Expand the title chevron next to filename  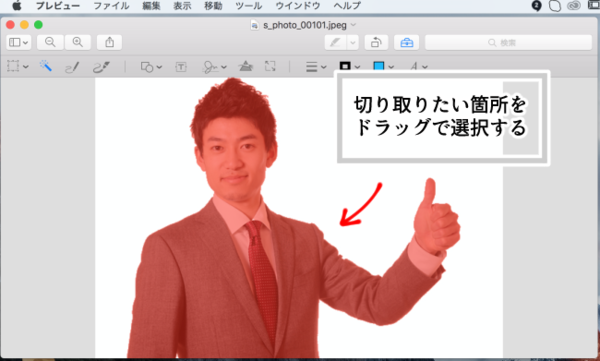(353, 25)
